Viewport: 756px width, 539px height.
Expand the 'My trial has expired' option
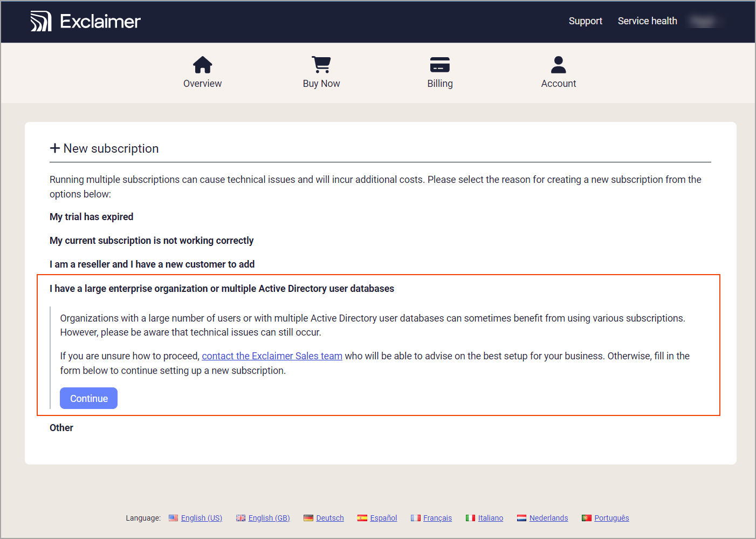(x=91, y=216)
